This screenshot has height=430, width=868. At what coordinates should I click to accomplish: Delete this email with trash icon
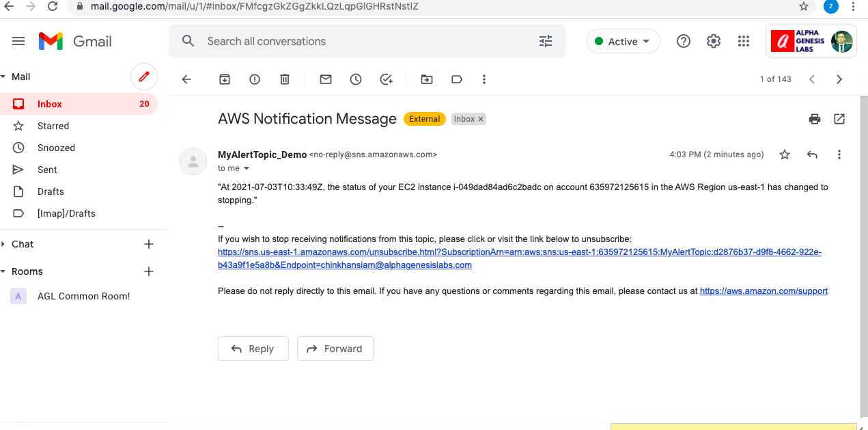pos(285,79)
